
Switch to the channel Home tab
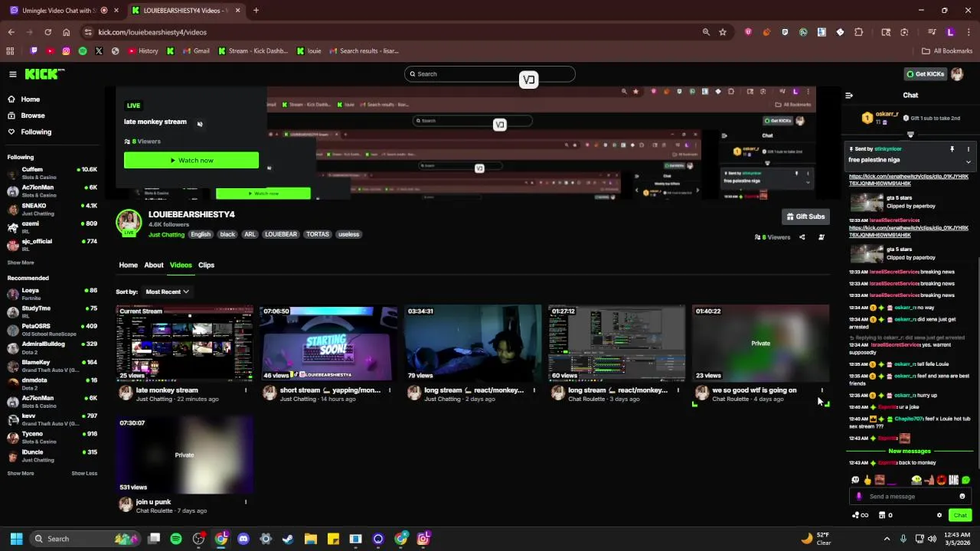pos(128,265)
